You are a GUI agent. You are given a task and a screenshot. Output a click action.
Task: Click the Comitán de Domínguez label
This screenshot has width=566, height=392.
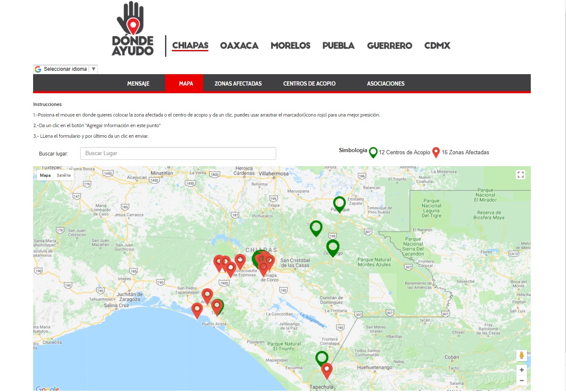pyautogui.click(x=331, y=300)
